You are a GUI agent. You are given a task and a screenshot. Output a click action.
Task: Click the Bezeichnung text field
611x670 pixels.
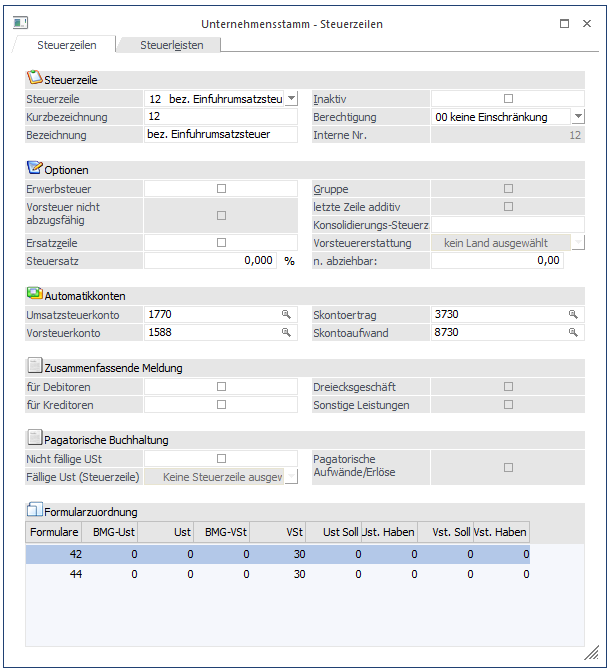pos(220,135)
